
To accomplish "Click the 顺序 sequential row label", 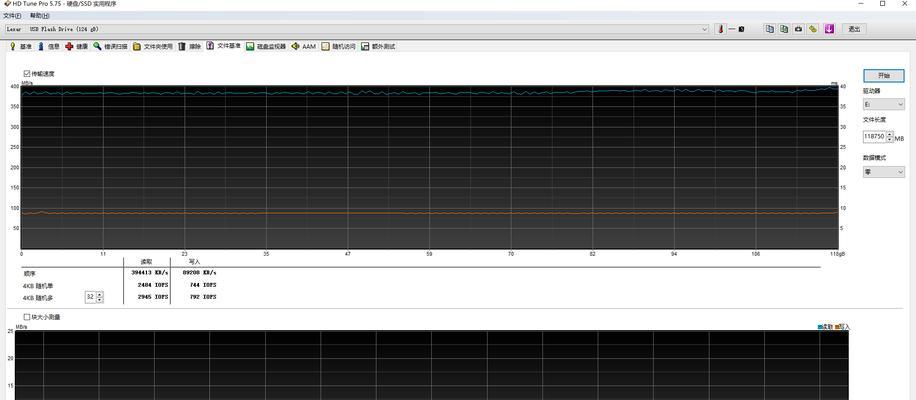I will click(x=29, y=273).
